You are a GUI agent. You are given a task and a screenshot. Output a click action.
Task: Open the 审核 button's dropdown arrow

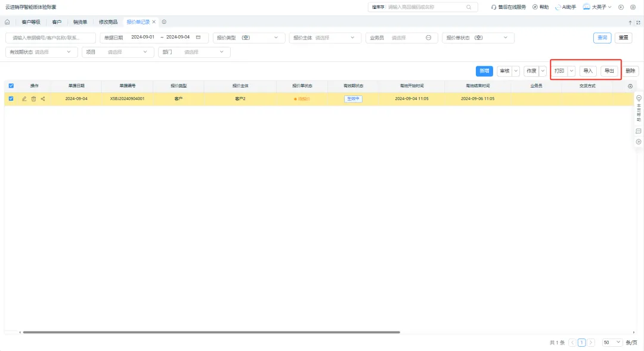(x=516, y=71)
